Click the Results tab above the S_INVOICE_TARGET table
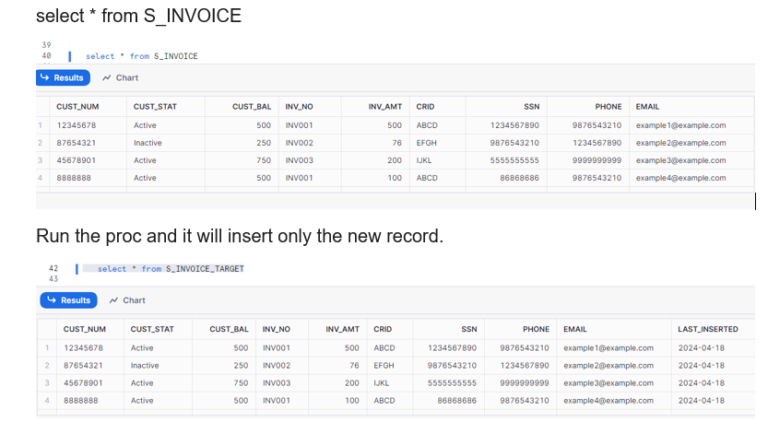Image resolution: width=768 pixels, height=434 pixels. tap(67, 300)
